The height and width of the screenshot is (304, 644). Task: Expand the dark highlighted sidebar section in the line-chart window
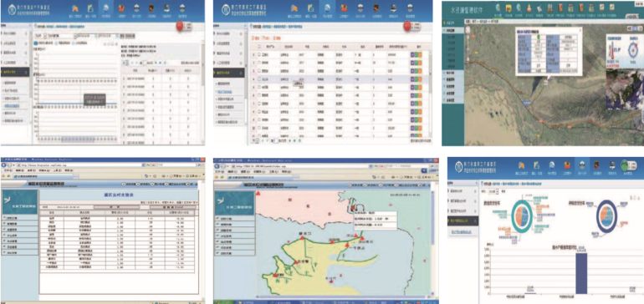coord(15,72)
